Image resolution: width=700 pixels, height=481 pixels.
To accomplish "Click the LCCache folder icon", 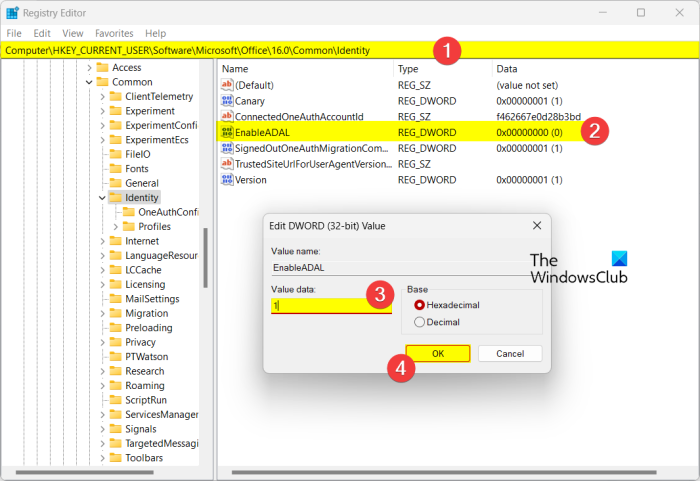I will tap(116, 270).
